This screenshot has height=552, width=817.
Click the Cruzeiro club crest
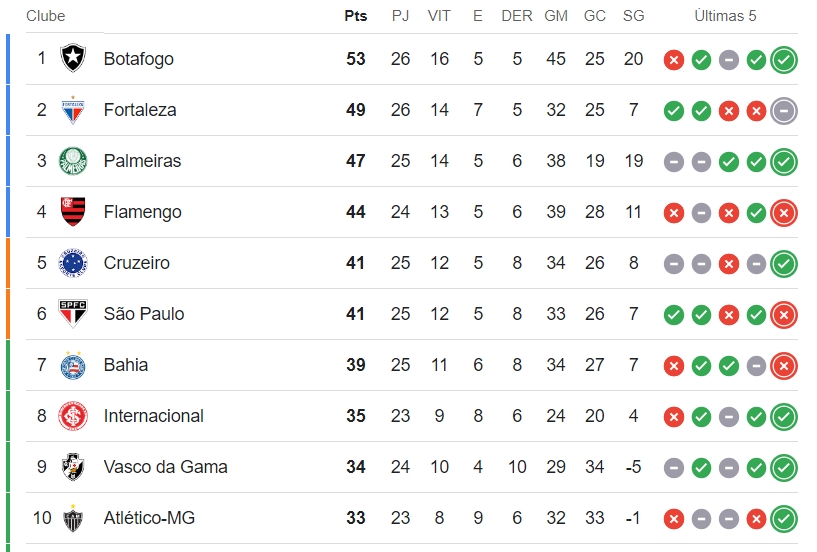coord(73,263)
